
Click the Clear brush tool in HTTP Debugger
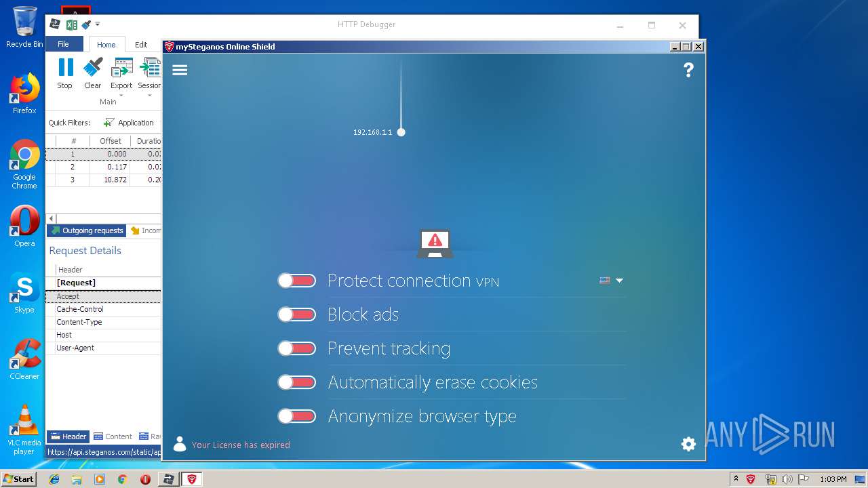93,74
